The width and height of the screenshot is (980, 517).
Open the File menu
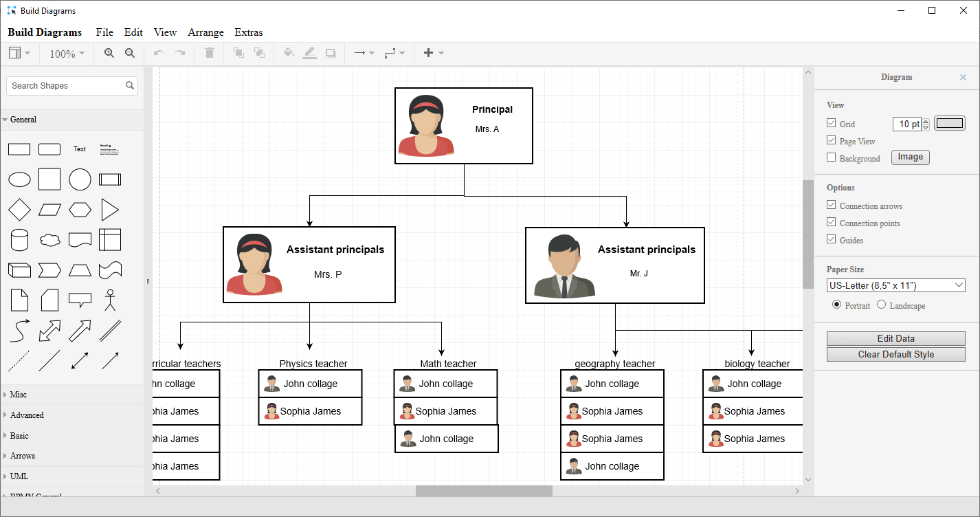tap(104, 32)
